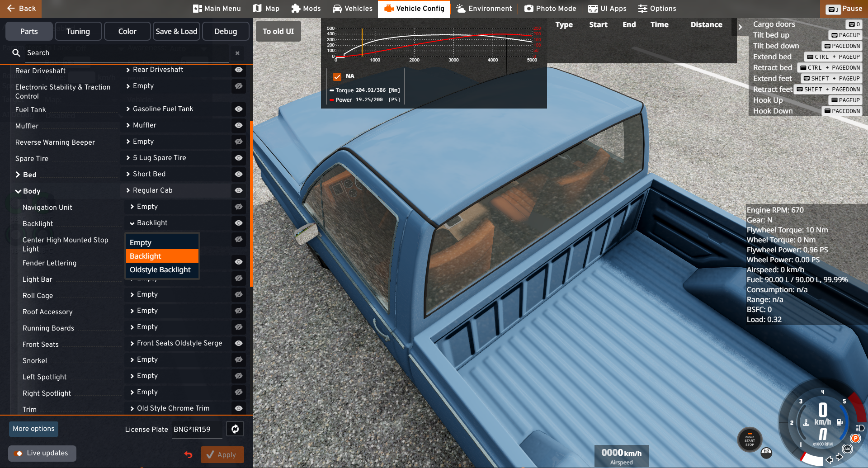
Task: Click the Tilt bed up PAGEUP key badge
Action: pyautogui.click(x=845, y=35)
